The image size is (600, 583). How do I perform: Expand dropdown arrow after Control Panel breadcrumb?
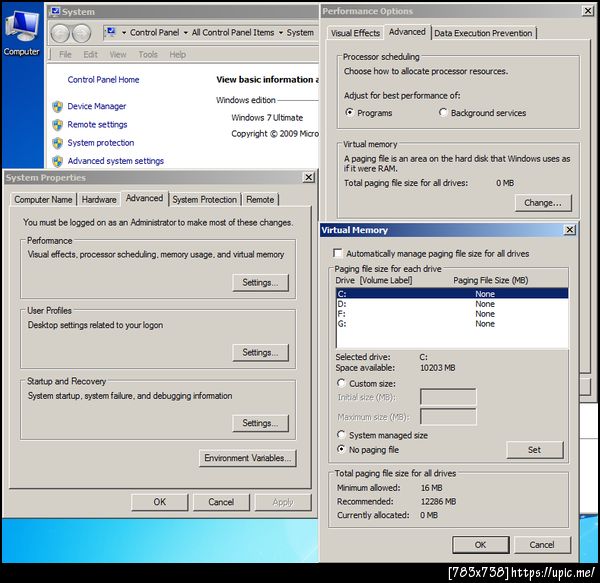click(186, 33)
